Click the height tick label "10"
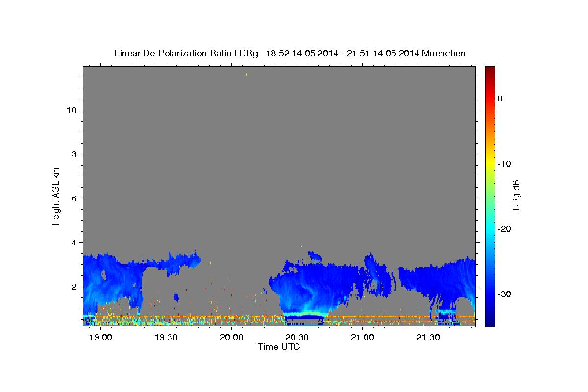588x392 pixels. pyautogui.click(x=71, y=110)
